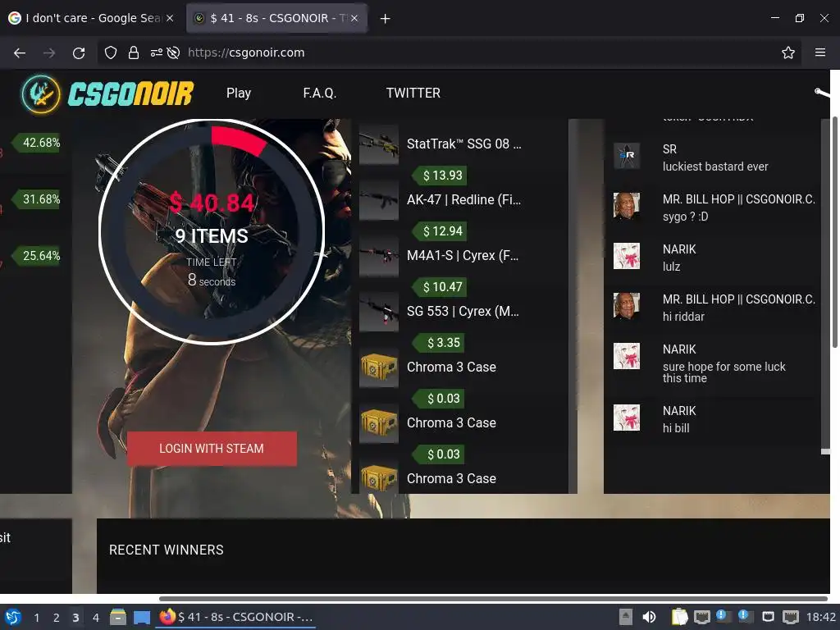
Task: Click NARIK's avatar next to 'lulz'
Action: (x=626, y=256)
